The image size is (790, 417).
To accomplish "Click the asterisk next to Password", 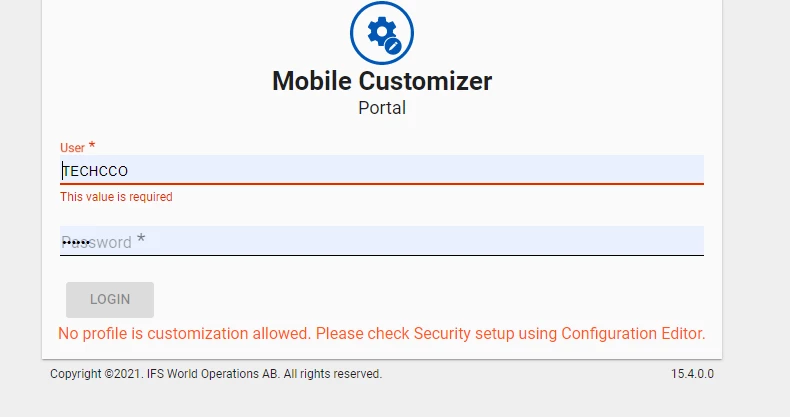I will pos(141,240).
